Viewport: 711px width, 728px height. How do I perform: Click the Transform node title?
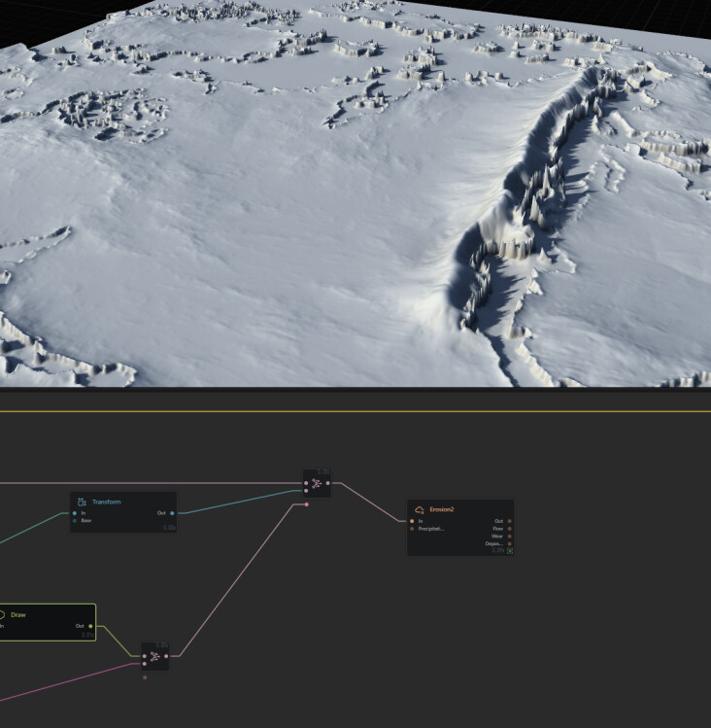pyautogui.click(x=107, y=502)
